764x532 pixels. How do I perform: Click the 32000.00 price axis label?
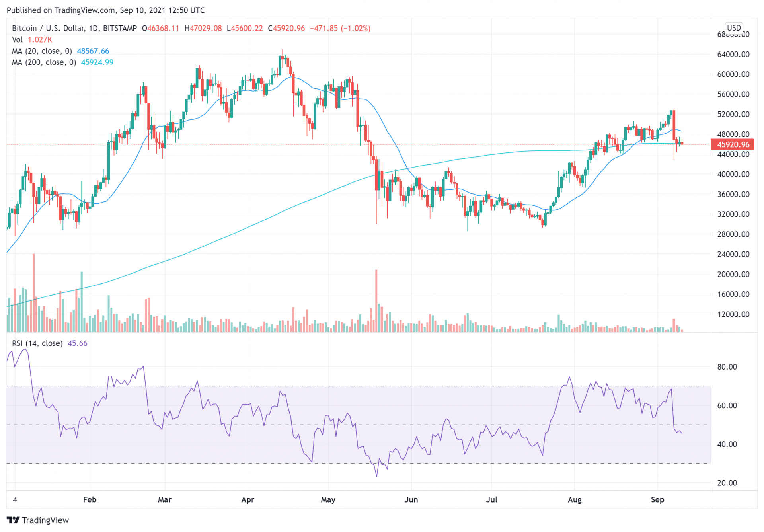click(733, 214)
